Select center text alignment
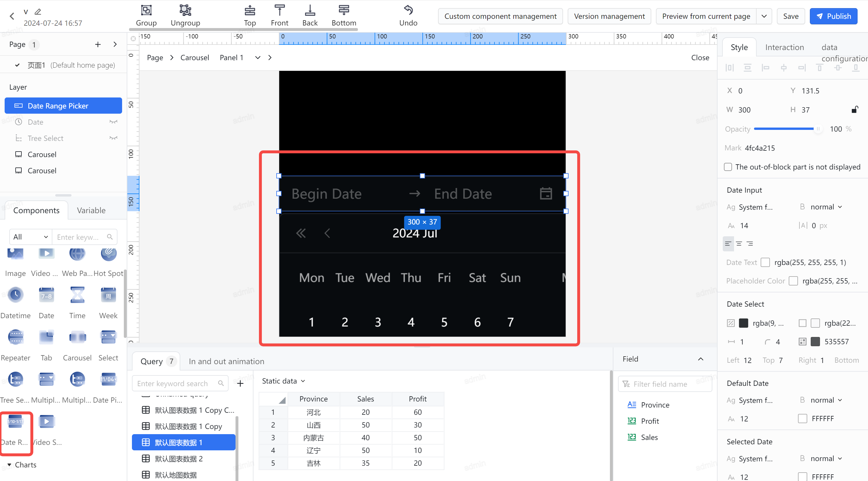The width and height of the screenshot is (868, 481). click(739, 244)
